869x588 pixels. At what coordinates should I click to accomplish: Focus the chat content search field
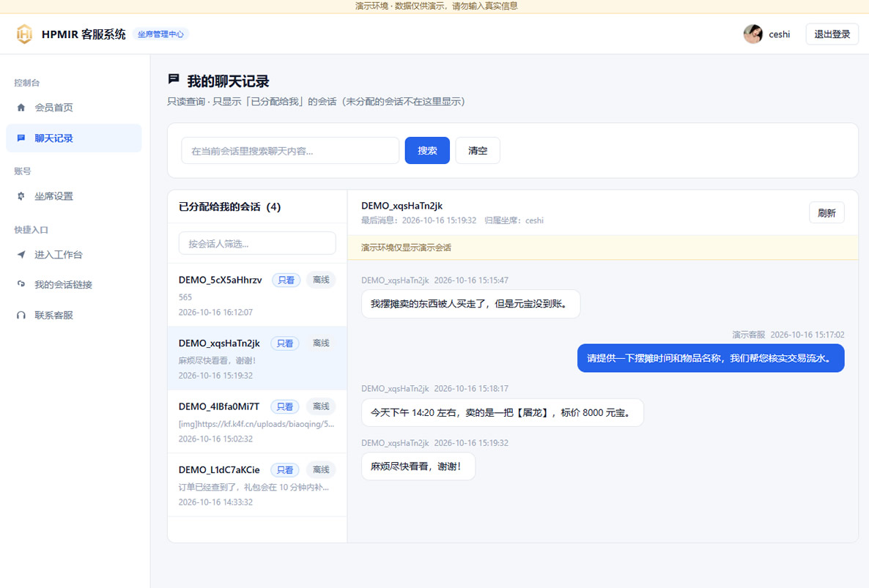290,151
